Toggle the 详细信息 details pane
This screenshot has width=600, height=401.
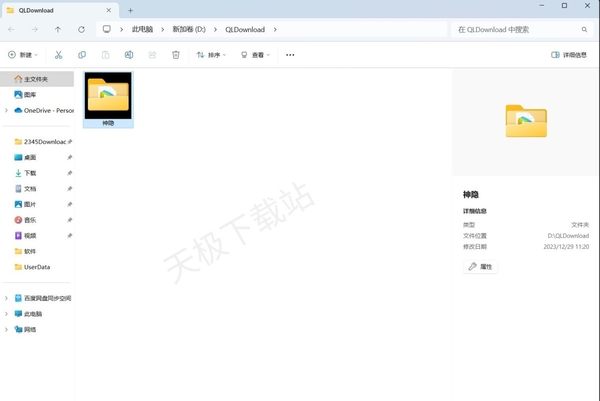point(569,55)
